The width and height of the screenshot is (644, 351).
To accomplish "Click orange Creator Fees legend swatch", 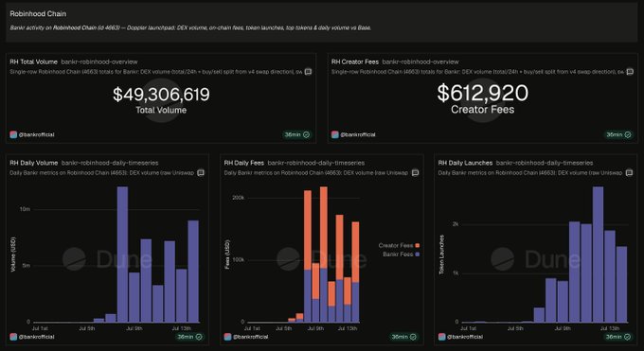I will pyautogui.click(x=418, y=245).
